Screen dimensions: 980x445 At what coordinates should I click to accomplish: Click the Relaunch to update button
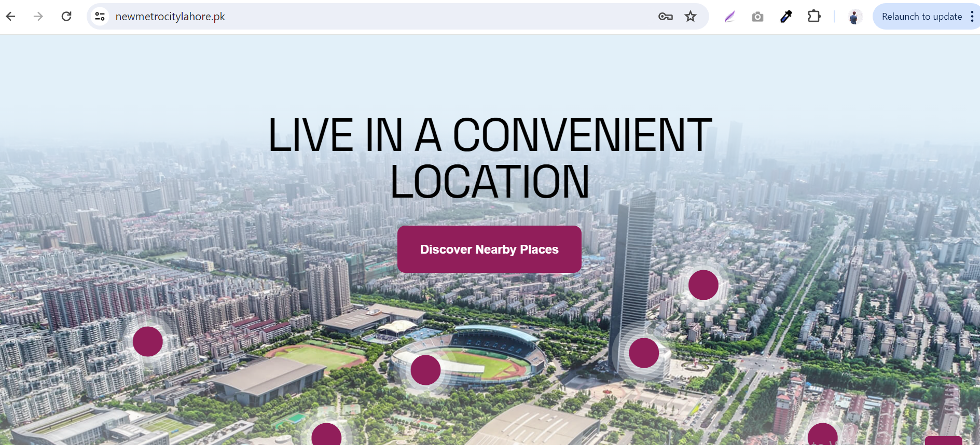coord(921,17)
